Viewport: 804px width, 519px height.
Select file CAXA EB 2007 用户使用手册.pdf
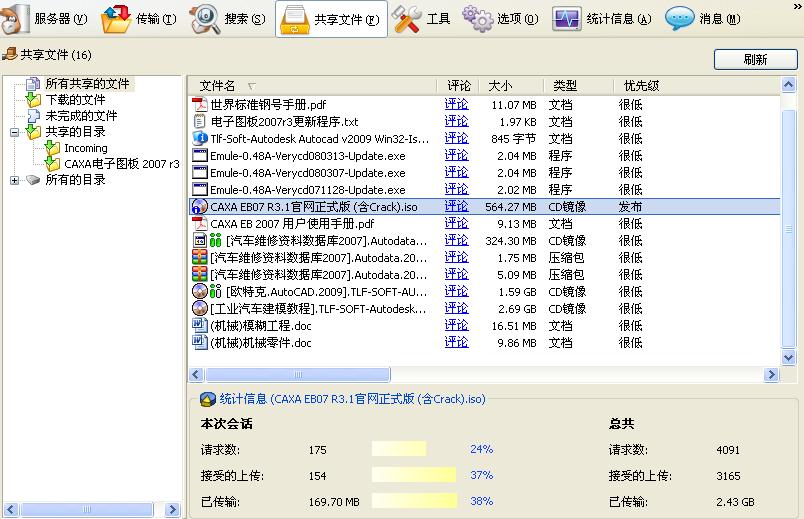pyautogui.click(x=292, y=224)
